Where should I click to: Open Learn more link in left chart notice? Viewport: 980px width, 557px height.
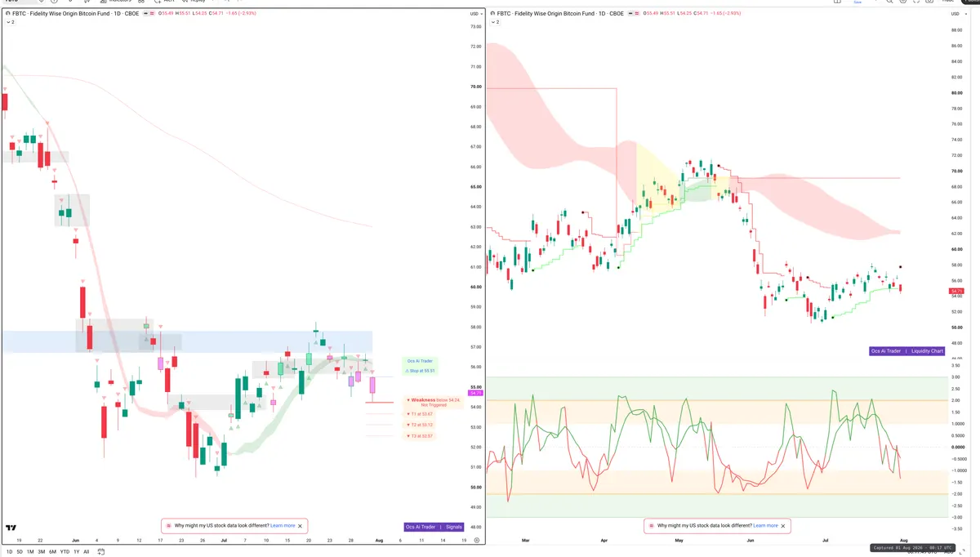click(x=283, y=526)
